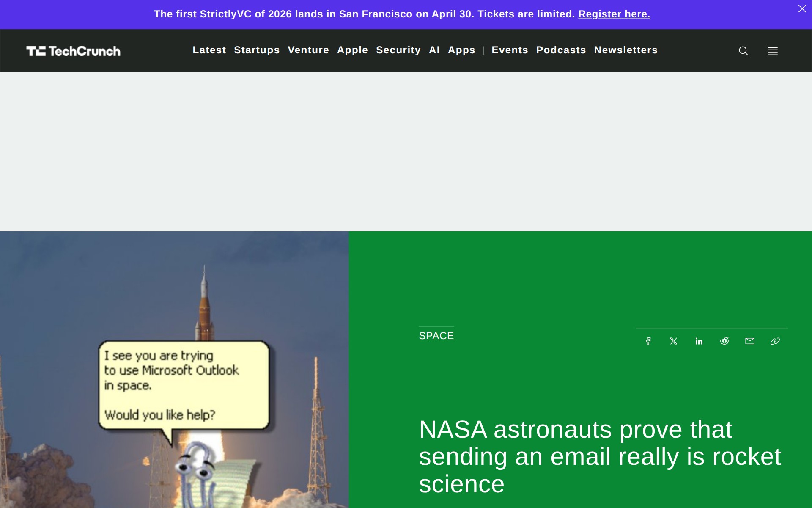
Task: Click the NASA astronauts article headline
Action: coord(600,456)
